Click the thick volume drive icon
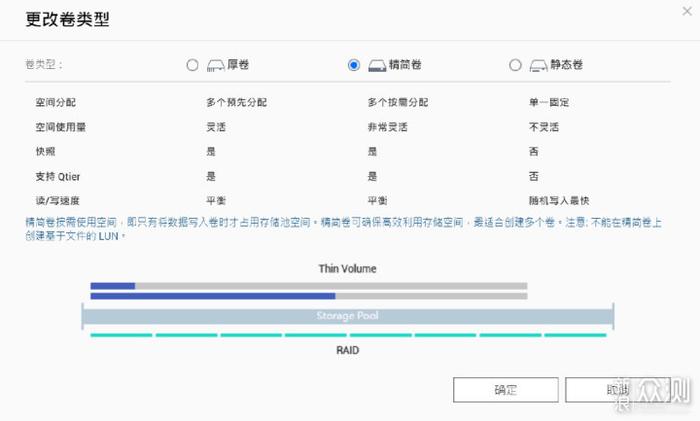 pyautogui.click(x=216, y=65)
